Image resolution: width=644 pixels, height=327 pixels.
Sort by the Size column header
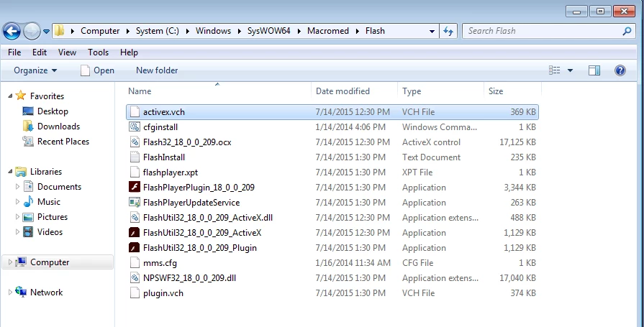point(496,91)
